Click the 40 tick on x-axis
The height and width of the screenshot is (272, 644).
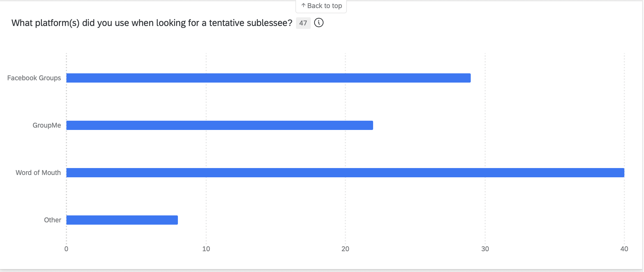[624, 249]
